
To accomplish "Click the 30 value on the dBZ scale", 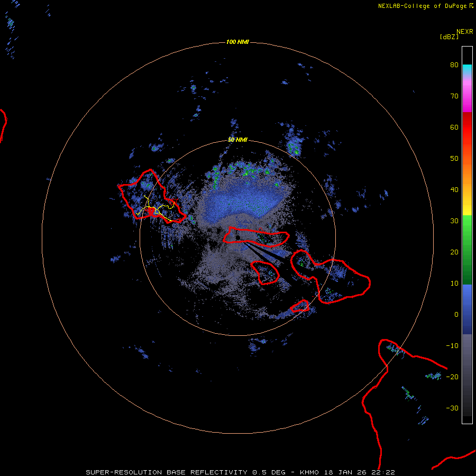I will (x=454, y=221).
